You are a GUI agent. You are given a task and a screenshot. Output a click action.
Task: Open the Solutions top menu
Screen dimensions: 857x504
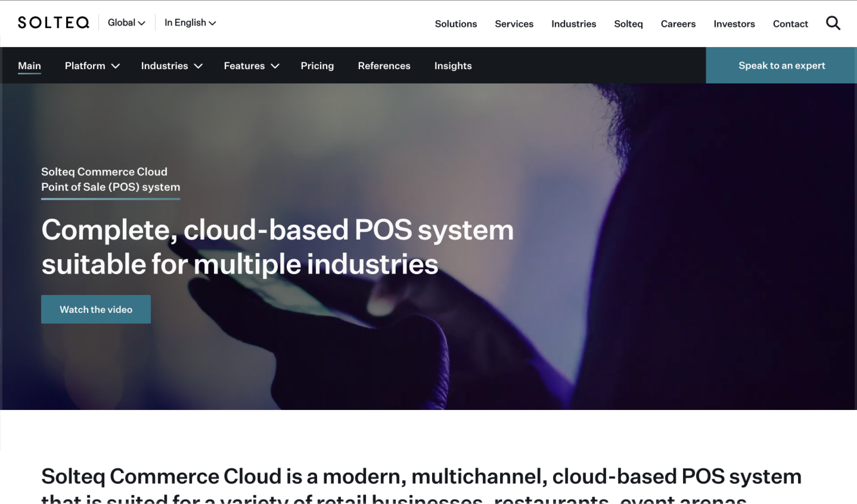coord(456,24)
